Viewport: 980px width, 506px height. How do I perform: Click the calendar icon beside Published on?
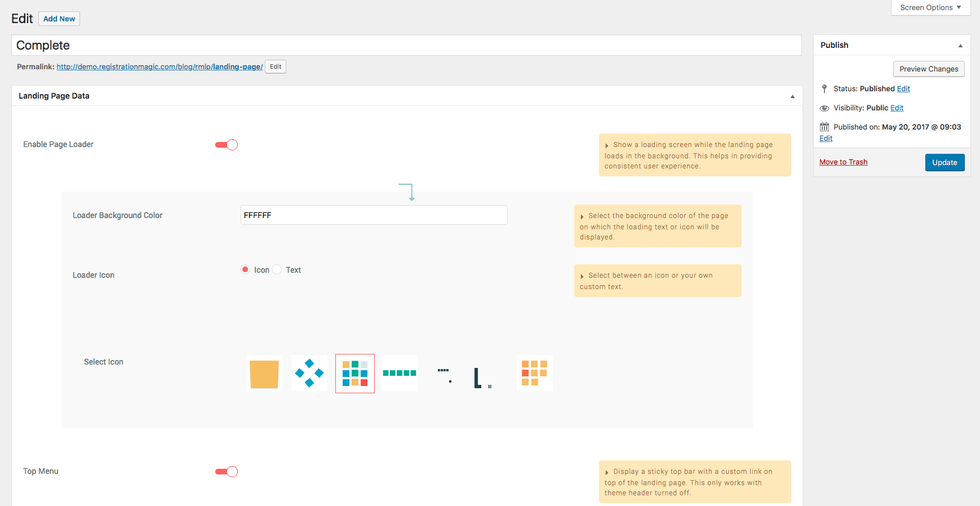click(x=824, y=127)
